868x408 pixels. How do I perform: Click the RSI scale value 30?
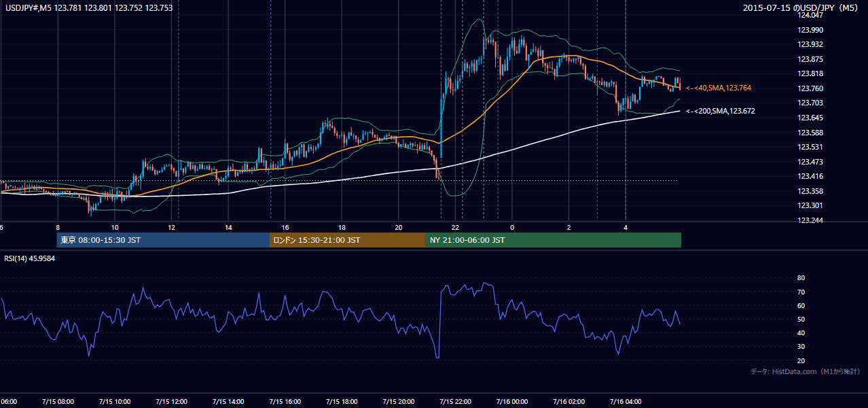point(801,347)
